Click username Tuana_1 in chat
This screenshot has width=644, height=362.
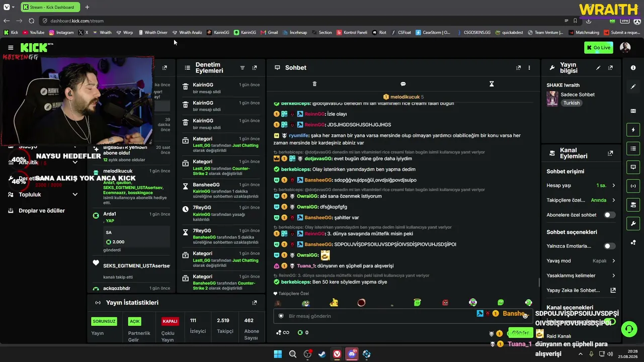306,266
